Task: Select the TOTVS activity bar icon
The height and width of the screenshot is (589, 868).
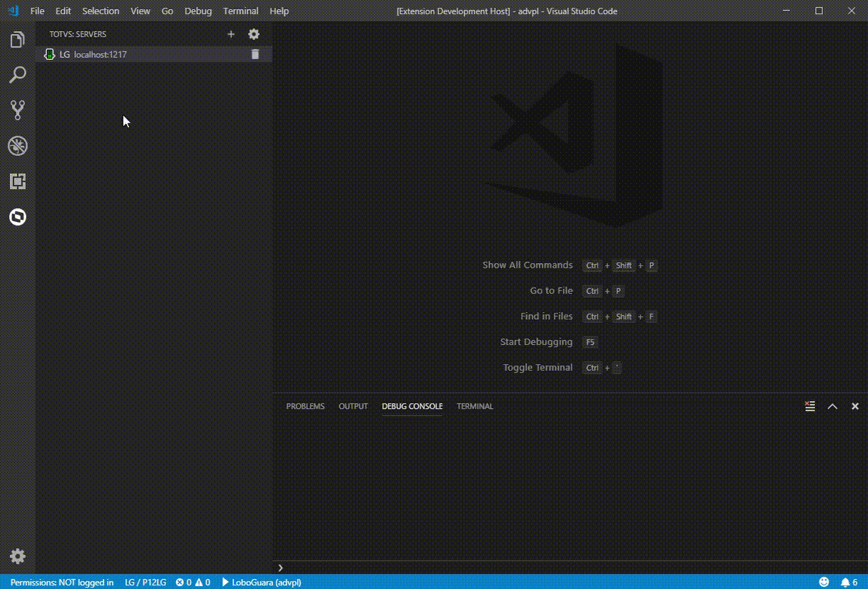Action: coord(18,217)
